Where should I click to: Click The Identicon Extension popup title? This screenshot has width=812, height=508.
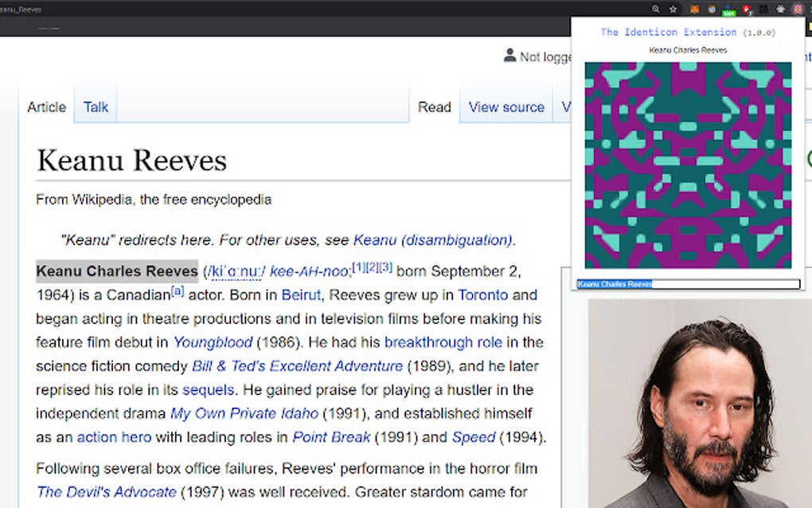669,32
